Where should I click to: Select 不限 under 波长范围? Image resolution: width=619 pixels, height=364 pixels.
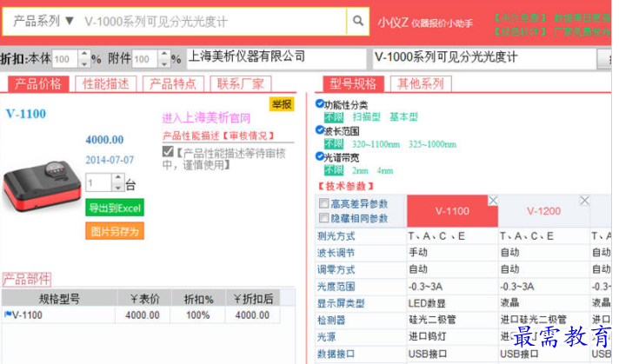coord(334,143)
